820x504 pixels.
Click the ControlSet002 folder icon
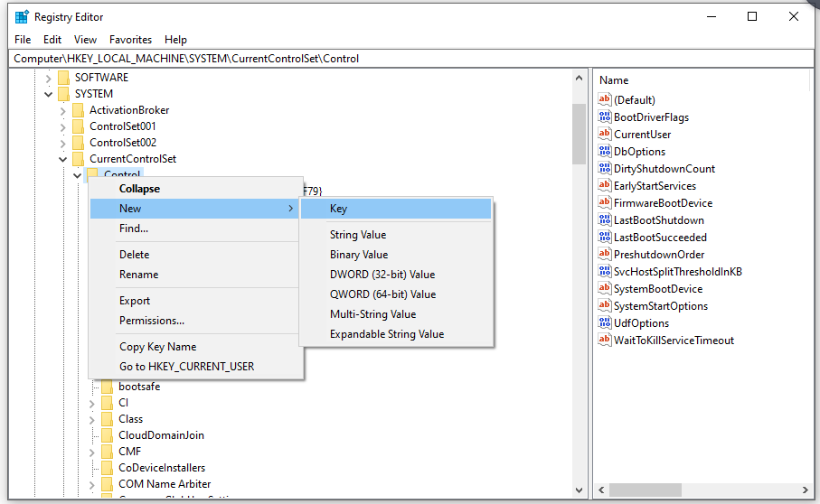coord(78,142)
